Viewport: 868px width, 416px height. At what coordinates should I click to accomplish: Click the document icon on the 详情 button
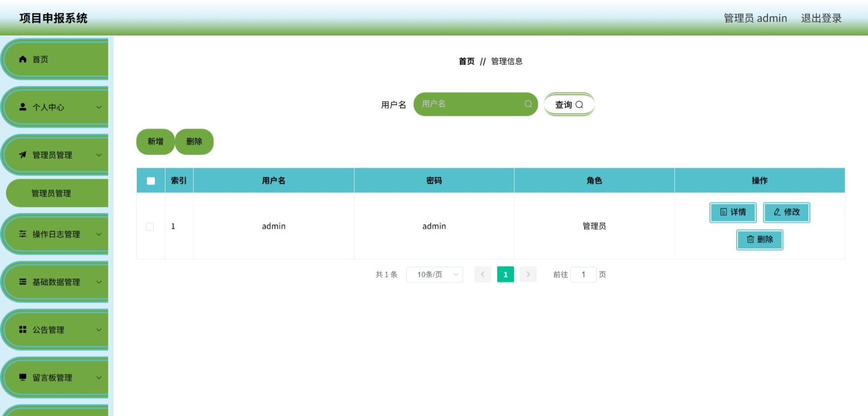[724, 212]
